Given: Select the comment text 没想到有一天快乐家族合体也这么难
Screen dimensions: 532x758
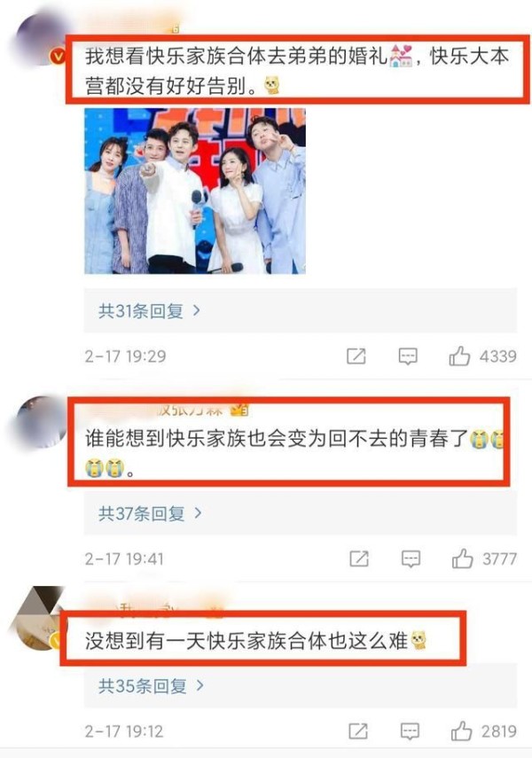Looking at the screenshot, I should pos(246,641).
